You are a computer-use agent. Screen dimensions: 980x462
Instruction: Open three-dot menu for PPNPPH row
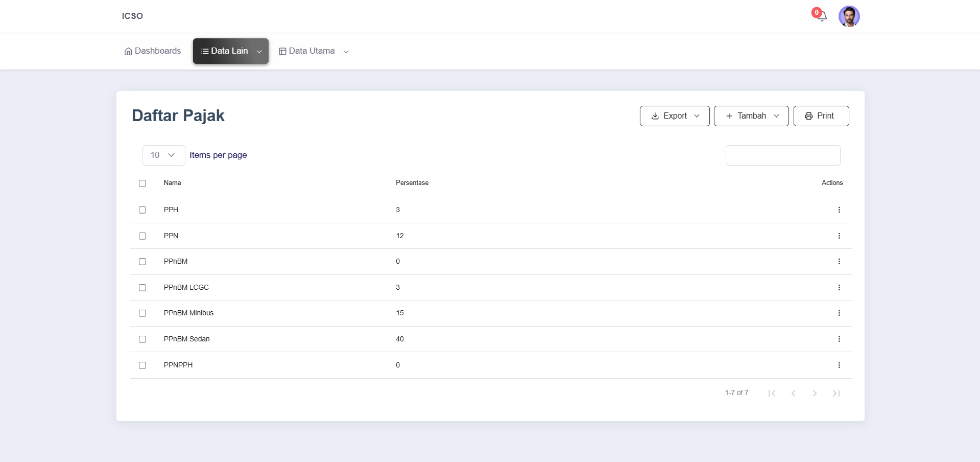pyautogui.click(x=839, y=365)
